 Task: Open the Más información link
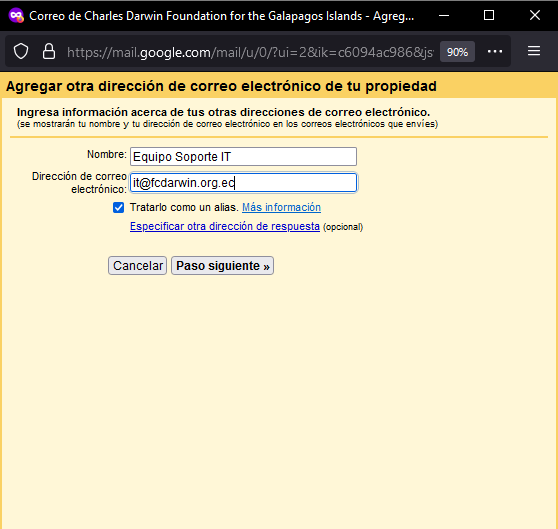(281, 207)
